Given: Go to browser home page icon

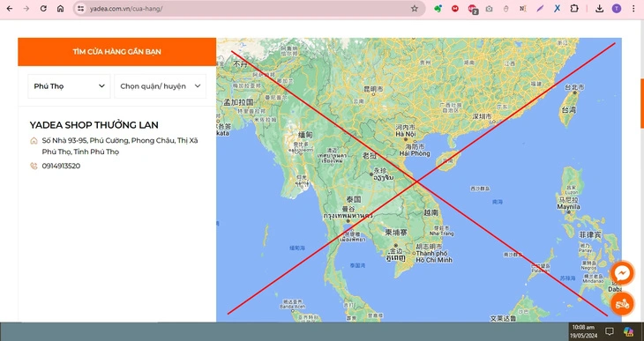Looking at the screenshot, I should pos(60,8).
